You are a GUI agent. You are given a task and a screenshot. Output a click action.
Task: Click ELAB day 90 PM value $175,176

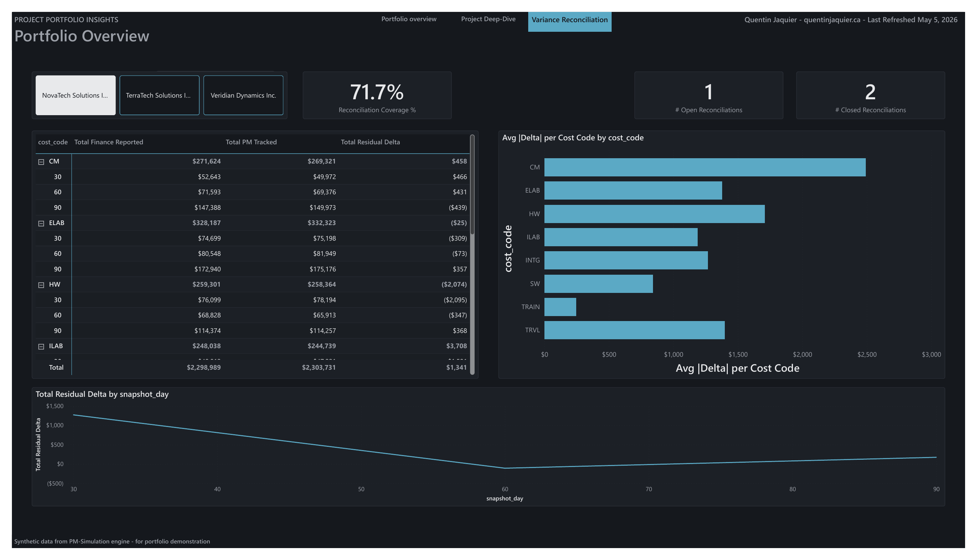coord(323,269)
